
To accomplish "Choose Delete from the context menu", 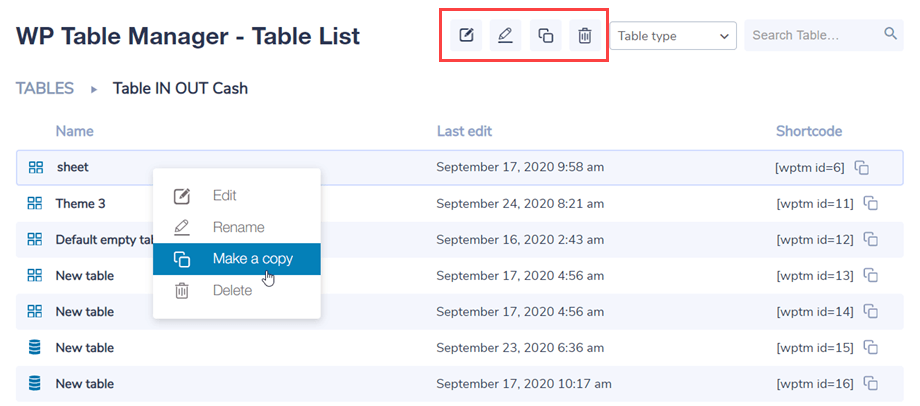I will click(232, 291).
